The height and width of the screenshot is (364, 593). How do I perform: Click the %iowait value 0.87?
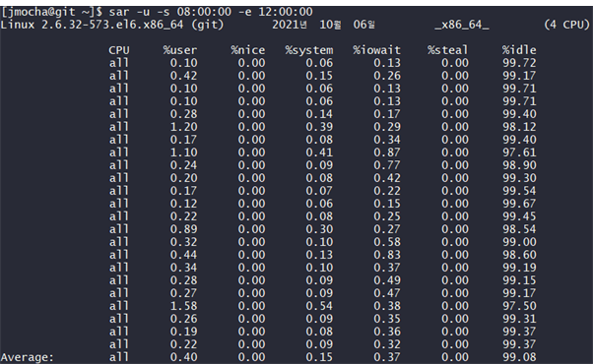387,152
